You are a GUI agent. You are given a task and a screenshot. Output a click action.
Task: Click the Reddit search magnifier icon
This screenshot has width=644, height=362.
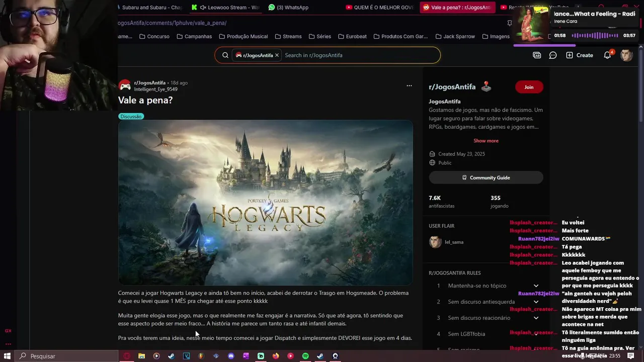(x=225, y=55)
